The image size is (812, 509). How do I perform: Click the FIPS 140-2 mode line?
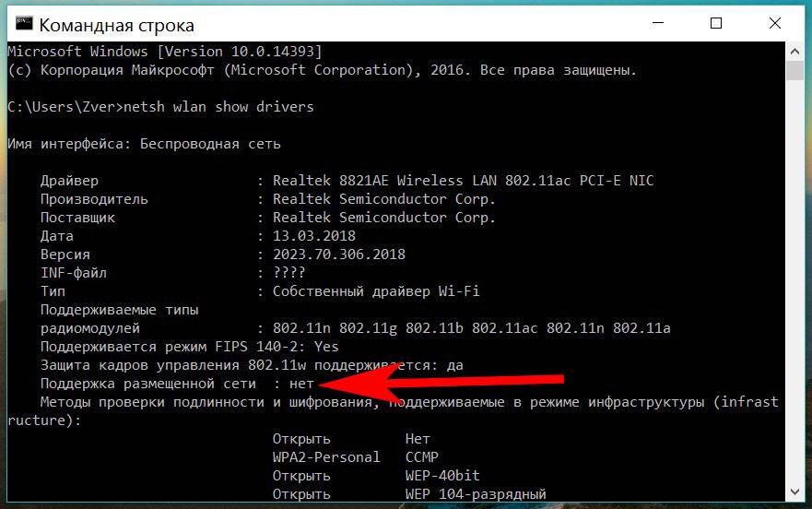pyautogui.click(x=189, y=347)
